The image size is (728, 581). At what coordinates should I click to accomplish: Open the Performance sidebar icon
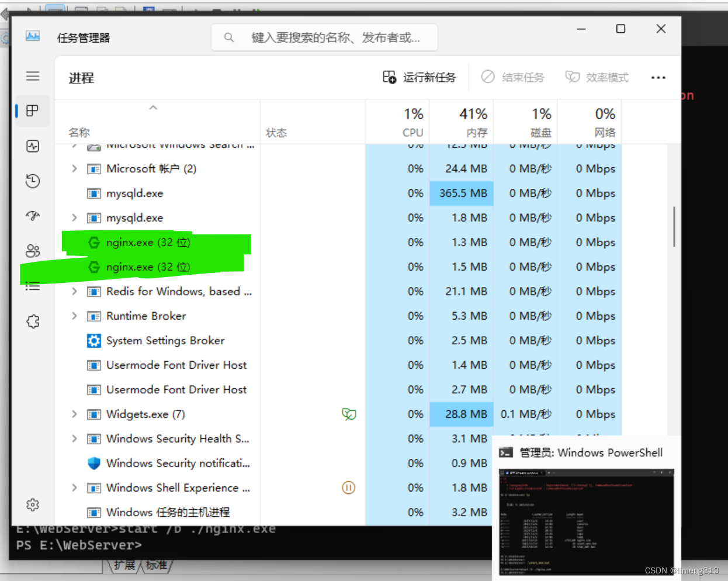pos(33,146)
